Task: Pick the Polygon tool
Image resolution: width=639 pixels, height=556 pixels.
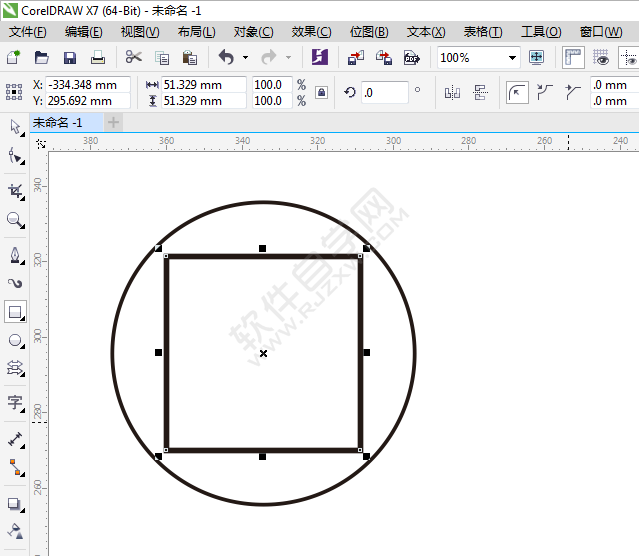Action: [x=15, y=370]
